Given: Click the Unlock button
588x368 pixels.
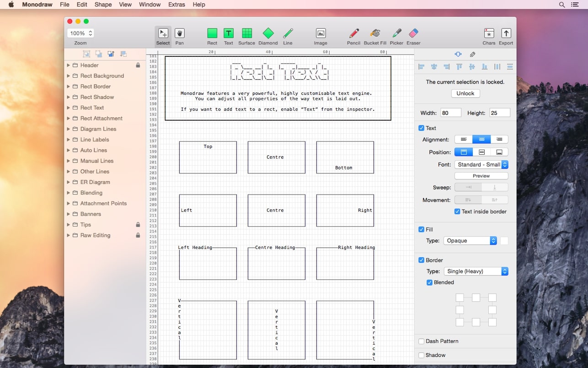Looking at the screenshot, I should [x=465, y=93].
